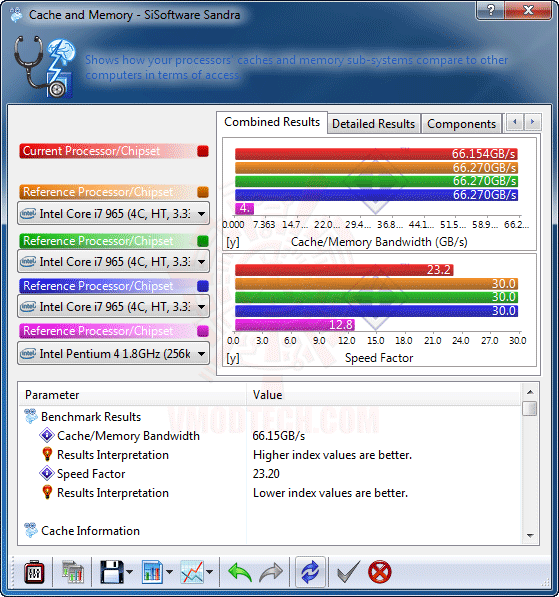559x597 pixels.
Task: Click the red cancel X toolbar icon
Action: point(380,572)
